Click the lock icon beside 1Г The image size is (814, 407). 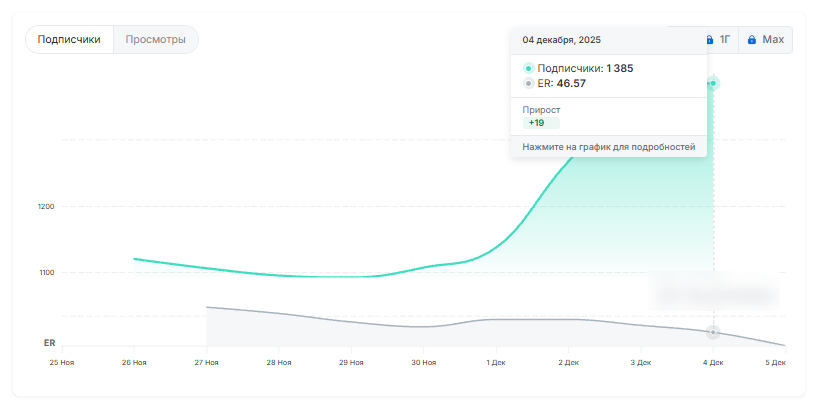(x=710, y=40)
